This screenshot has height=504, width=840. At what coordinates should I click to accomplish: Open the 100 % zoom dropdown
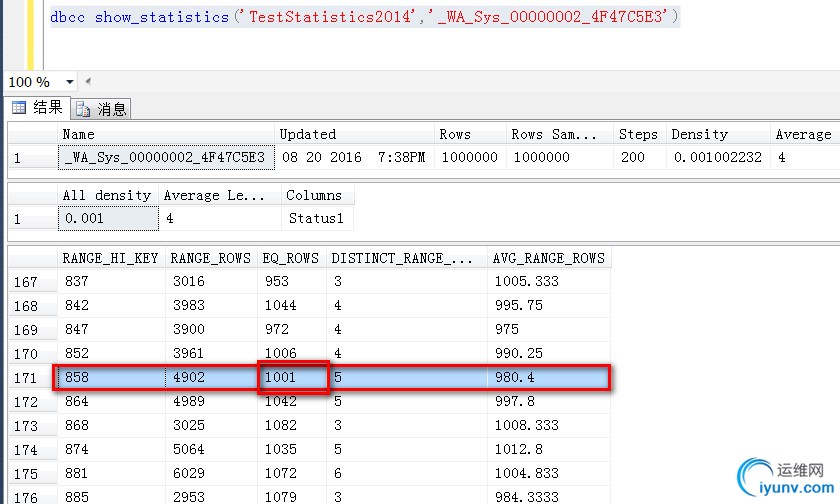click(70, 82)
